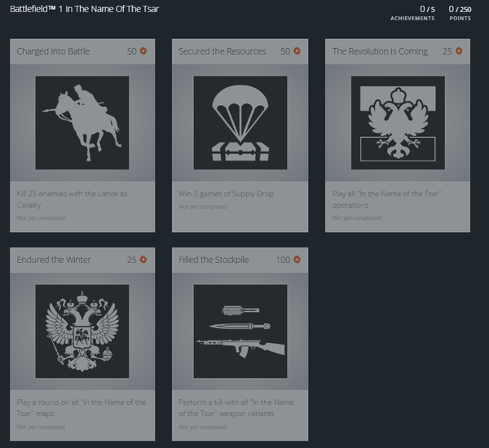Click points icon on Filled the Stockpile
Viewport: 489px width, 448px height.
click(297, 260)
